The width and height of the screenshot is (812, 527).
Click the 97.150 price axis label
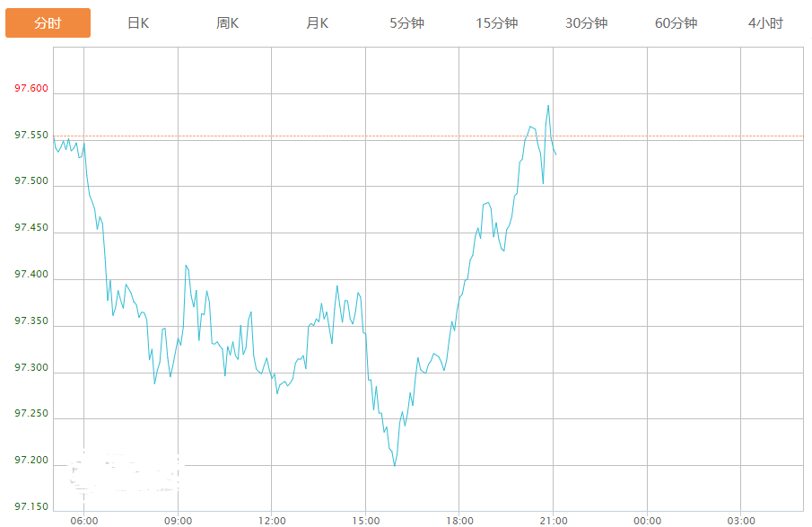(31, 507)
